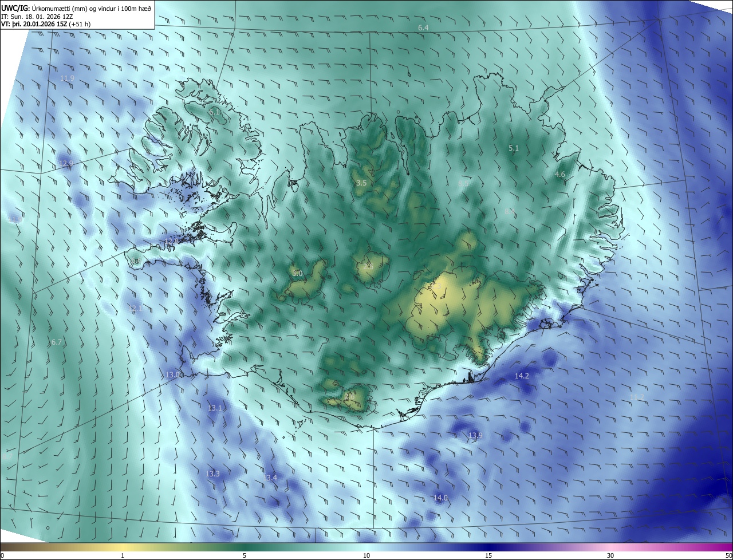Click the 11.2 value in the southeast ocean

click(637, 397)
